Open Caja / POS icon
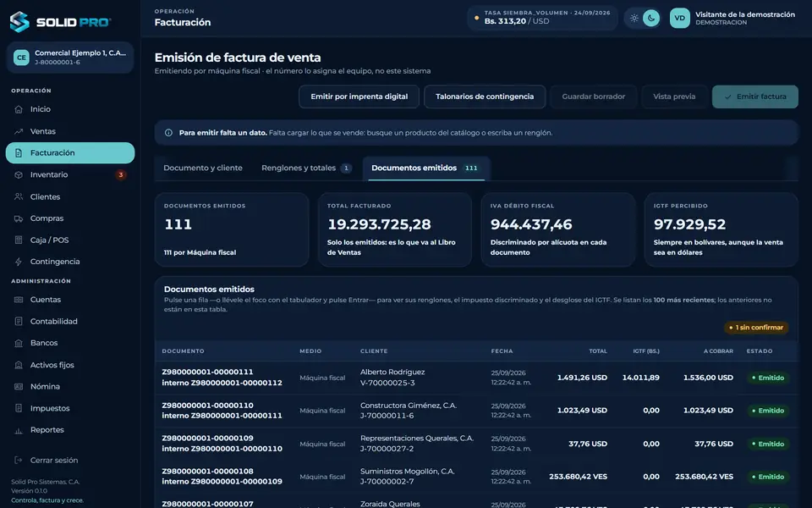The height and width of the screenshot is (508, 812). pyautogui.click(x=19, y=240)
